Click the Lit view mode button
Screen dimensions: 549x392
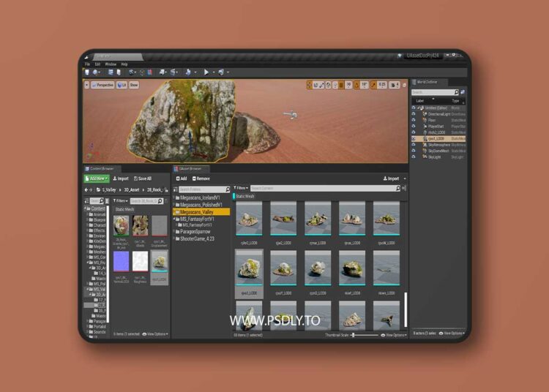(122, 85)
